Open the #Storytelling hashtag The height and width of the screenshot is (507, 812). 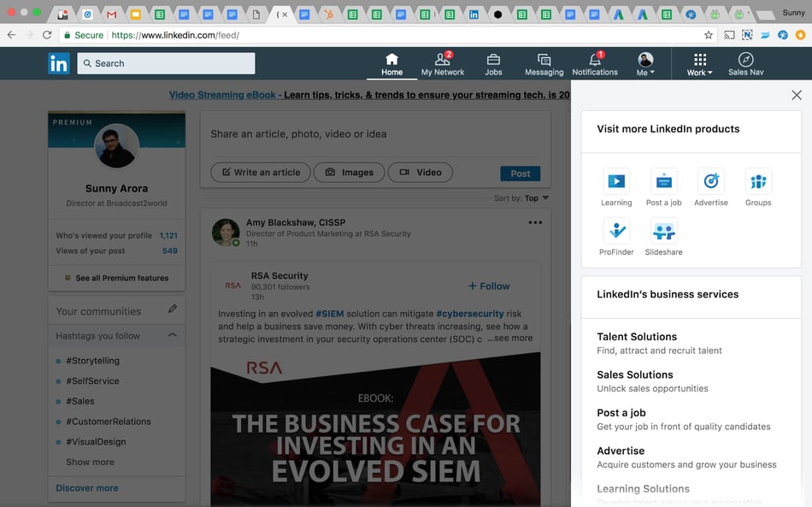tap(92, 361)
